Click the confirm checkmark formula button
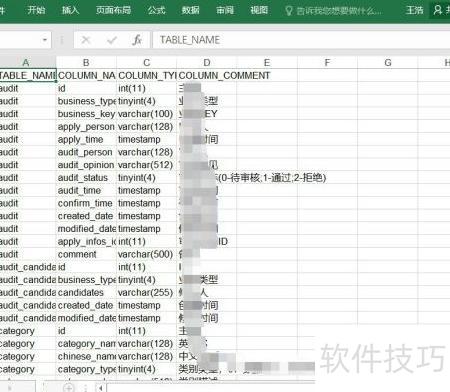Viewport: 450px width, 392px height. pyautogui.click(x=112, y=40)
